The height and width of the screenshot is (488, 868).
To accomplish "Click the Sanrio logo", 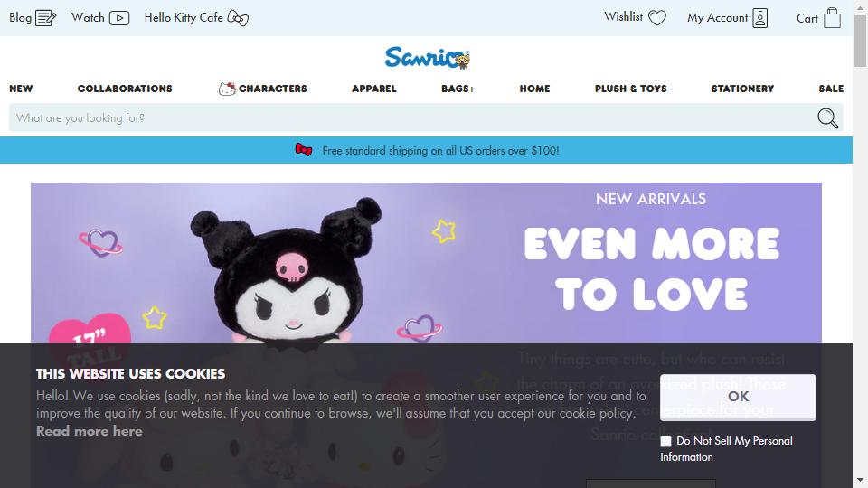I will (427, 58).
